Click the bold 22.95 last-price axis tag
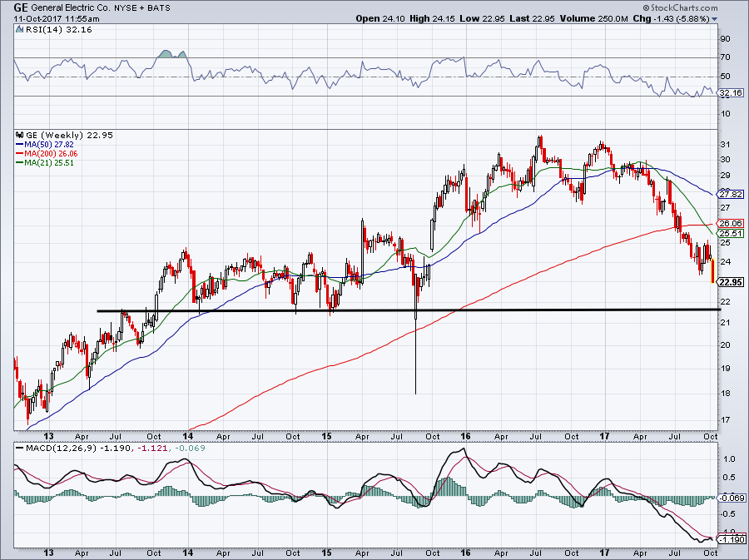This screenshot has width=749, height=560. (x=731, y=282)
